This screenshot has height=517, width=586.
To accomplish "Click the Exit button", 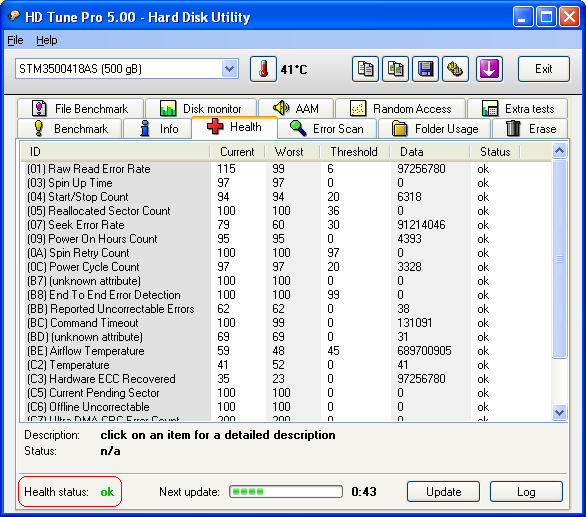I will 543,69.
